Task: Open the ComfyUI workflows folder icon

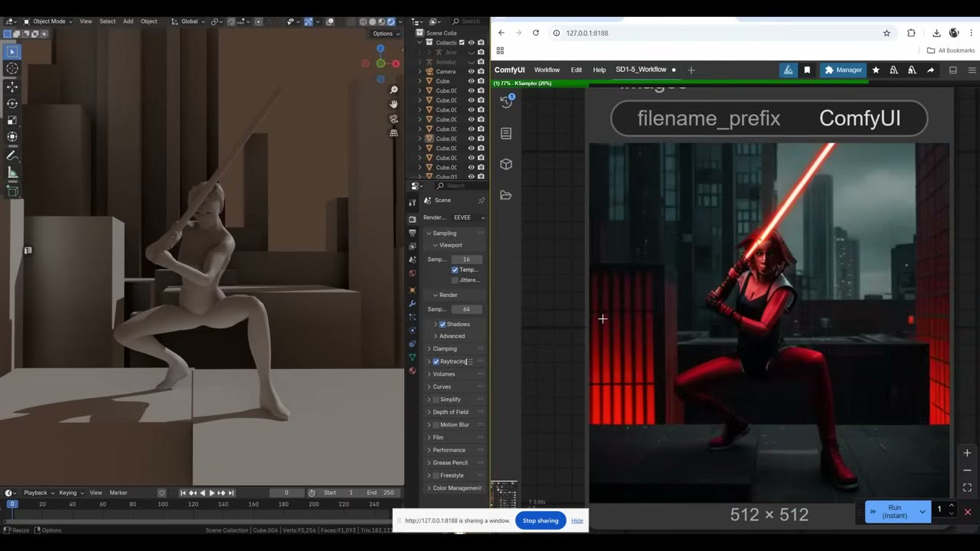Action: (x=506, y=195)
